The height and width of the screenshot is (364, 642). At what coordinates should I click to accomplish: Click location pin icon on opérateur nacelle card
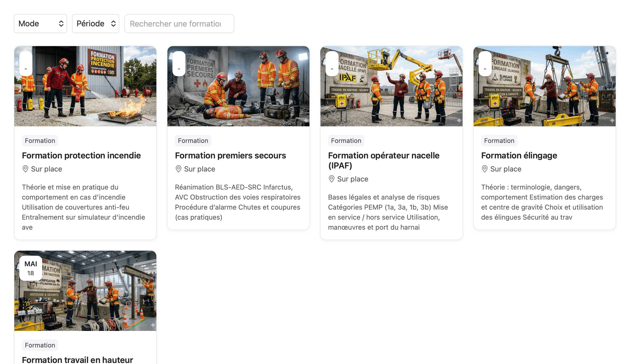(331, 179)
